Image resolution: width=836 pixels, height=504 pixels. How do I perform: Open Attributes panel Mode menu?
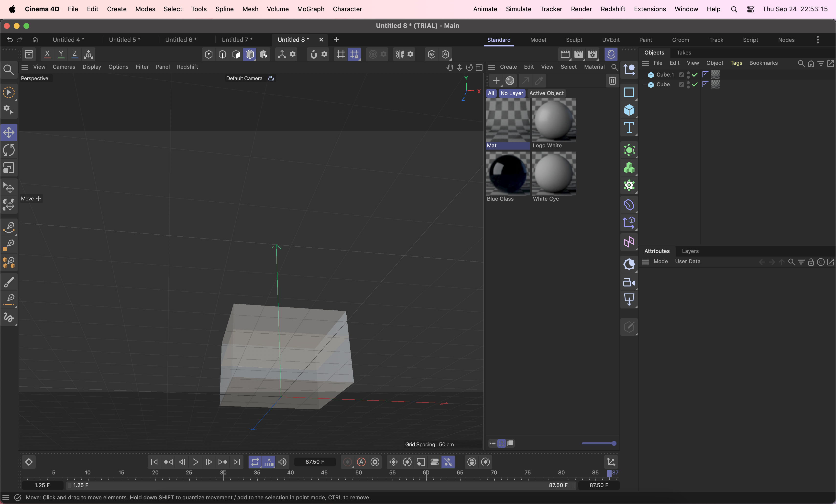pos(660,262)
